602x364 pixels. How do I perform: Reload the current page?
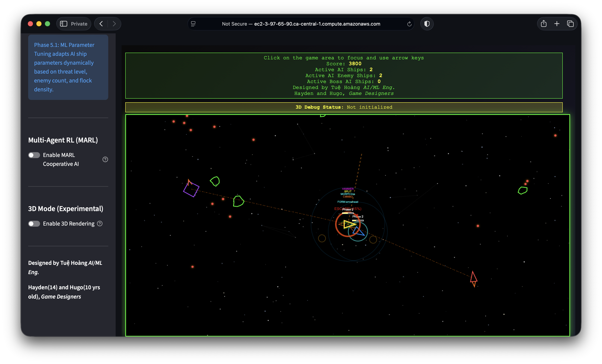[x=409, y=24]
